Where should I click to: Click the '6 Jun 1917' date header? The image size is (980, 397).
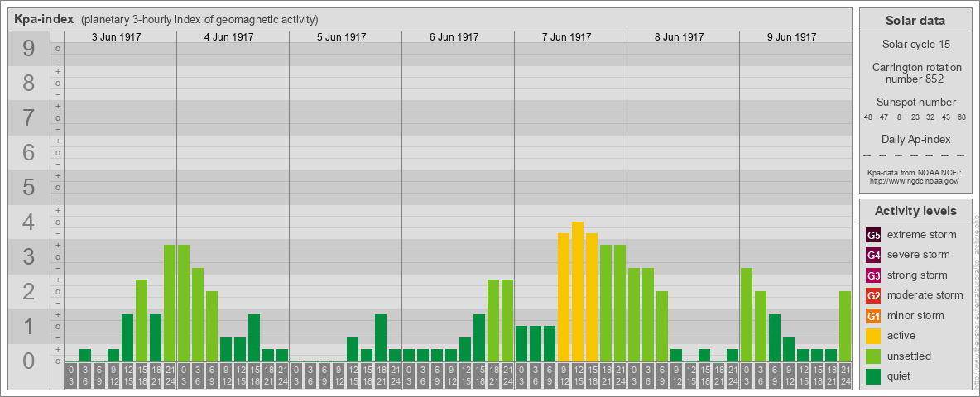(454, 37)
